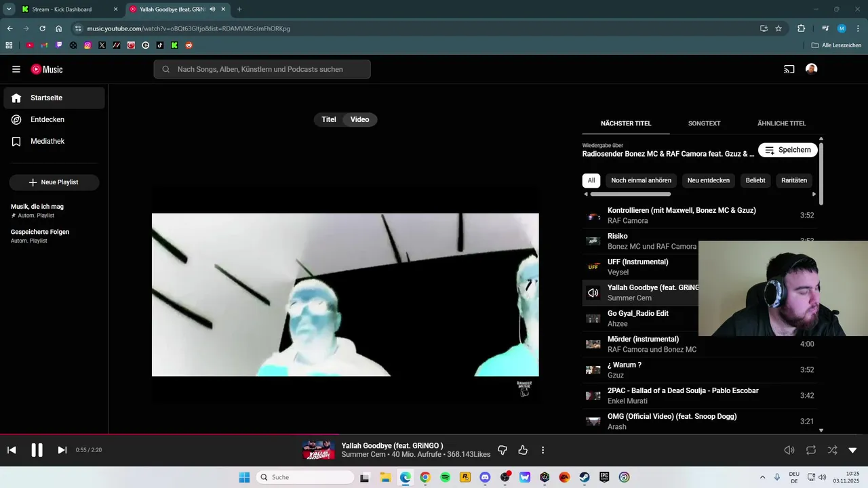Play Mörder (instrumental) from queue

[x=699, y=344]
